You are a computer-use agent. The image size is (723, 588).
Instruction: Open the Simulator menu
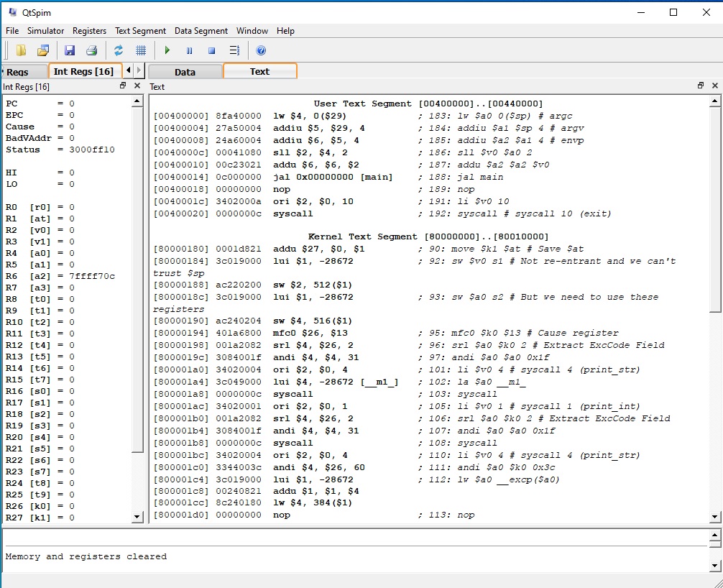coord(45,31)
